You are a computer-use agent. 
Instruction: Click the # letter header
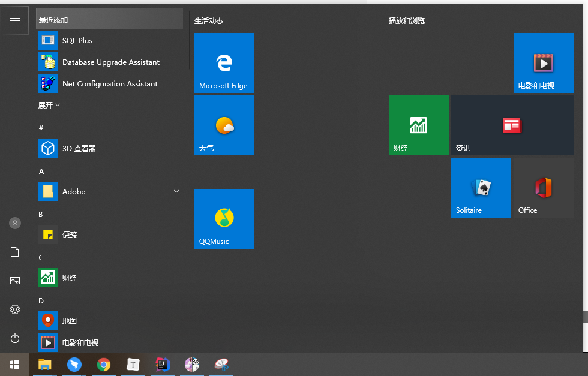coord(41,128)
